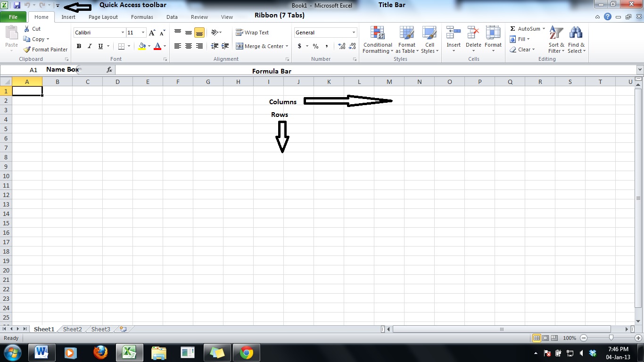Click the Select All corner triangle

(x=6, y=82)
